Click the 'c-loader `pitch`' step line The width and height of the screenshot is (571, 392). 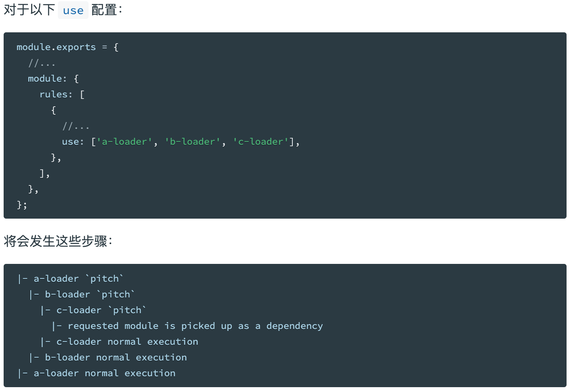pyautogui.click(x=93, y=310)
